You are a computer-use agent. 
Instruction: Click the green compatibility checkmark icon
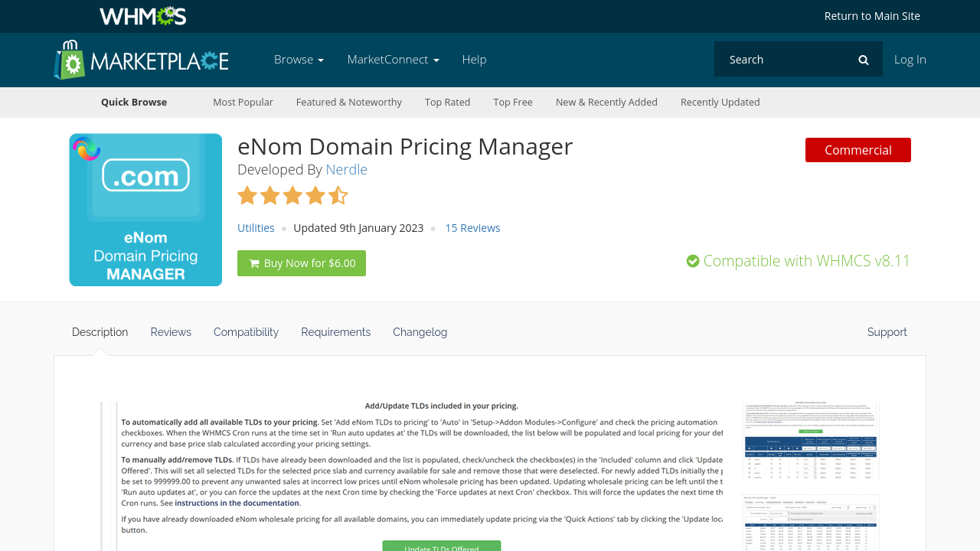click(693, 261)
